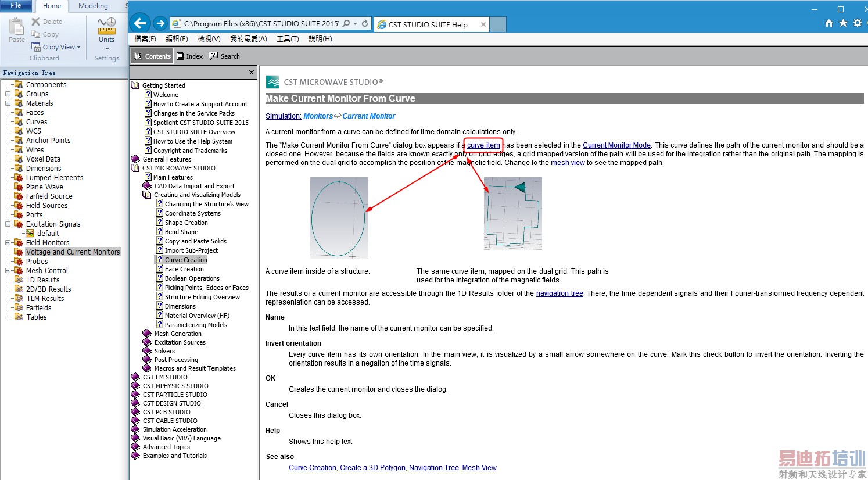Collapse the Excitation Signals node
The width and height of the screenshot is (868, 480).
tap(8, 224)
